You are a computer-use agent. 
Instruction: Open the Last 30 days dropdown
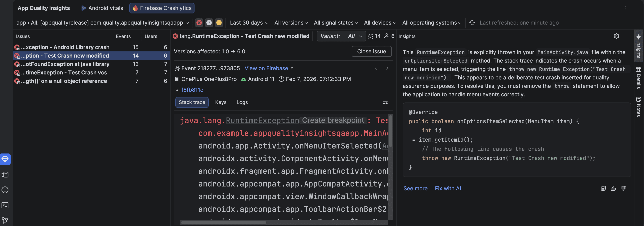[x=249, y=23]
